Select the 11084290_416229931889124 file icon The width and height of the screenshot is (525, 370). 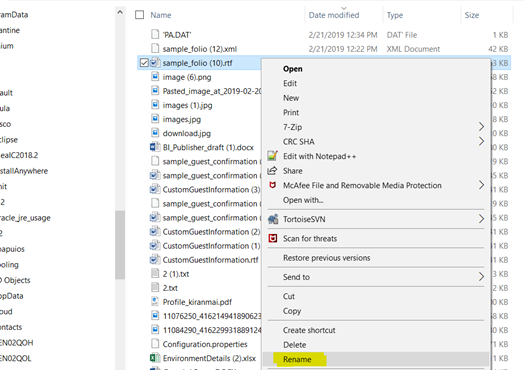[155, 329]
